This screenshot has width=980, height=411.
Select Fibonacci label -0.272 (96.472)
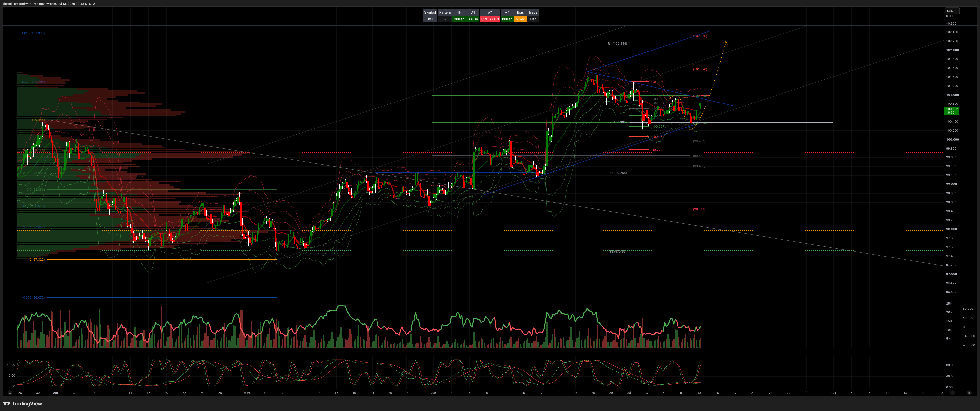coord(33,297)
